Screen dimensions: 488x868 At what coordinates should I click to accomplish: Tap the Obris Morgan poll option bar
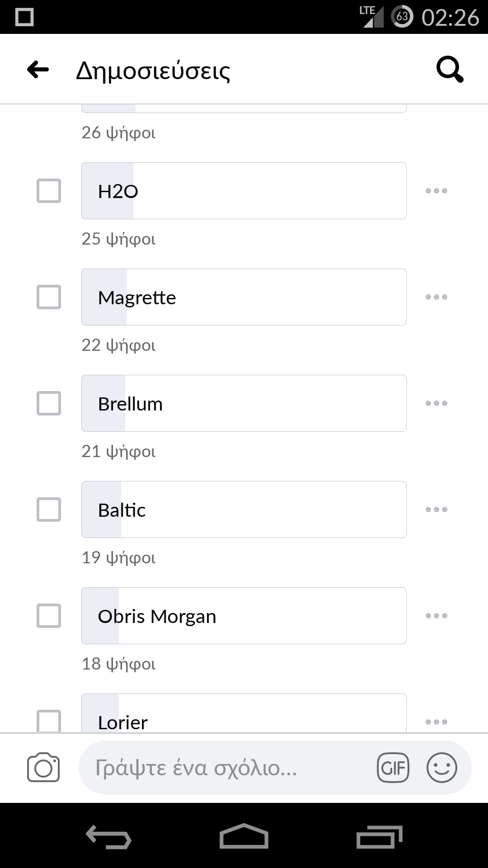pos(244,616)
